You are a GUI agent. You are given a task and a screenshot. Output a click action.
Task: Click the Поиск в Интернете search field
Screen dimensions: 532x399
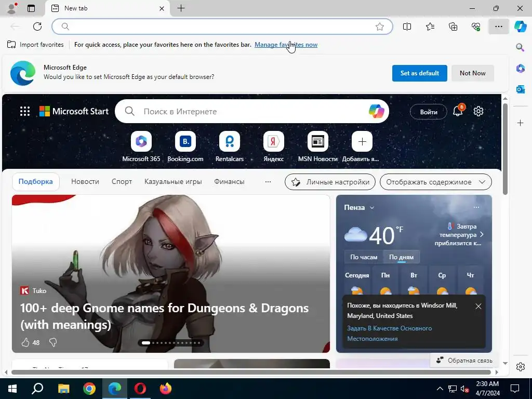coord(251,111)
